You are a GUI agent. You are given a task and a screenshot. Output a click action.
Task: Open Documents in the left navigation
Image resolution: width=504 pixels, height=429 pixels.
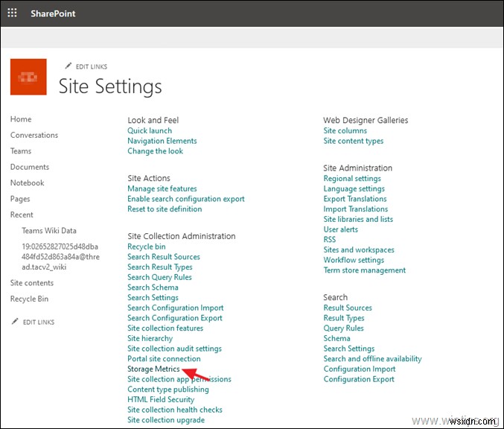point(30,167)
